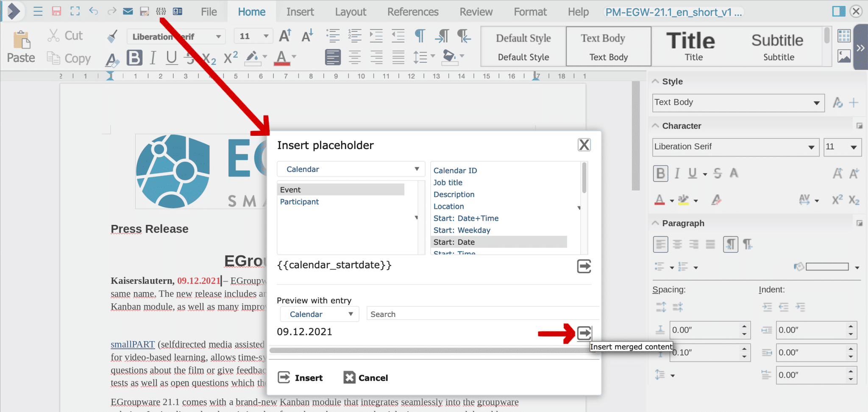This screenshot has height=412, width=868.
Task: Enable superscript formatting
Action: pyautogui.click(x=229, y=58)
